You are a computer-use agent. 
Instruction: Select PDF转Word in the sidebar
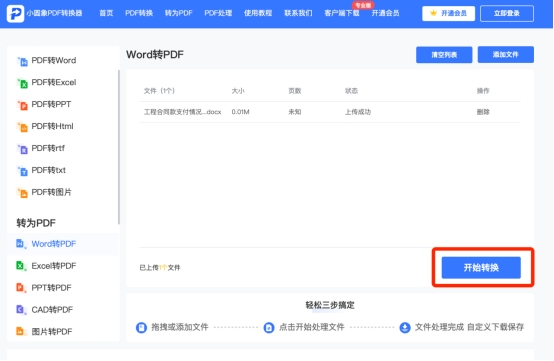(x=54, y=61)
